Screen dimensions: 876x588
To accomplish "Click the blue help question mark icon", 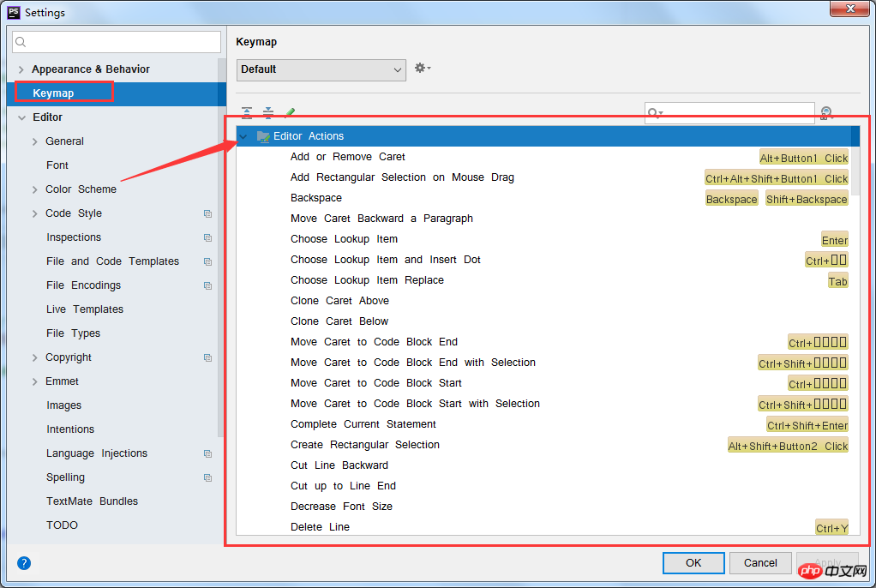I will pyautogui.click(x=24, y=563).
